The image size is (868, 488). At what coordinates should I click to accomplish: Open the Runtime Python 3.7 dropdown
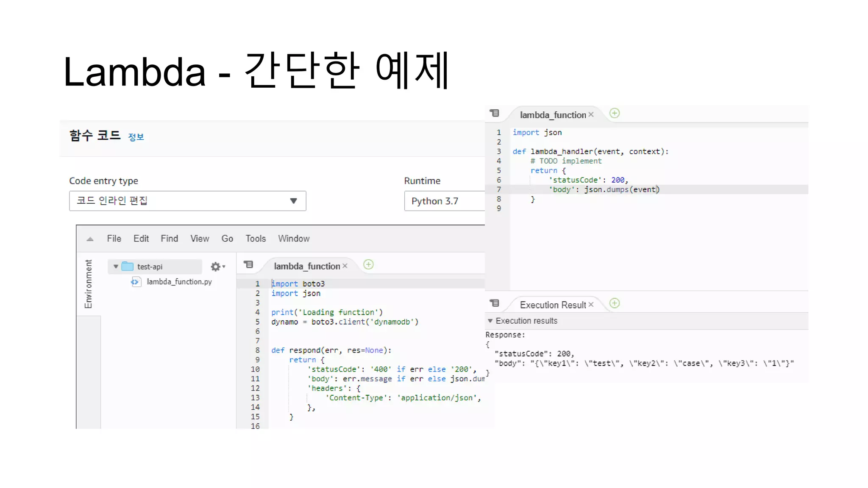444,201
